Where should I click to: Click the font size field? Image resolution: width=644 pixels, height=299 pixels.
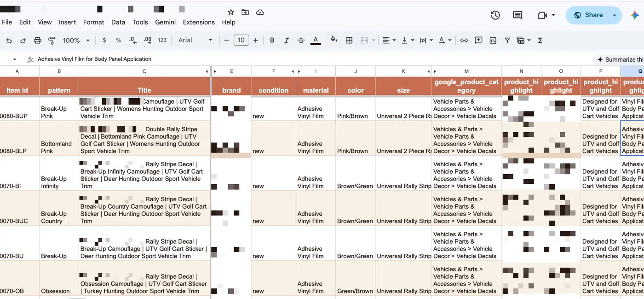click(241, 41)
